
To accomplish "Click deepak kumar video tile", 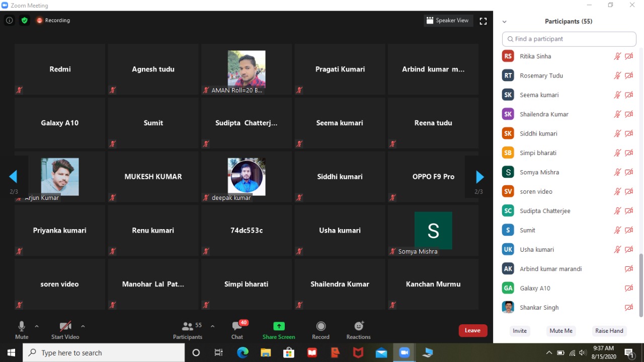I will (247, 177).
